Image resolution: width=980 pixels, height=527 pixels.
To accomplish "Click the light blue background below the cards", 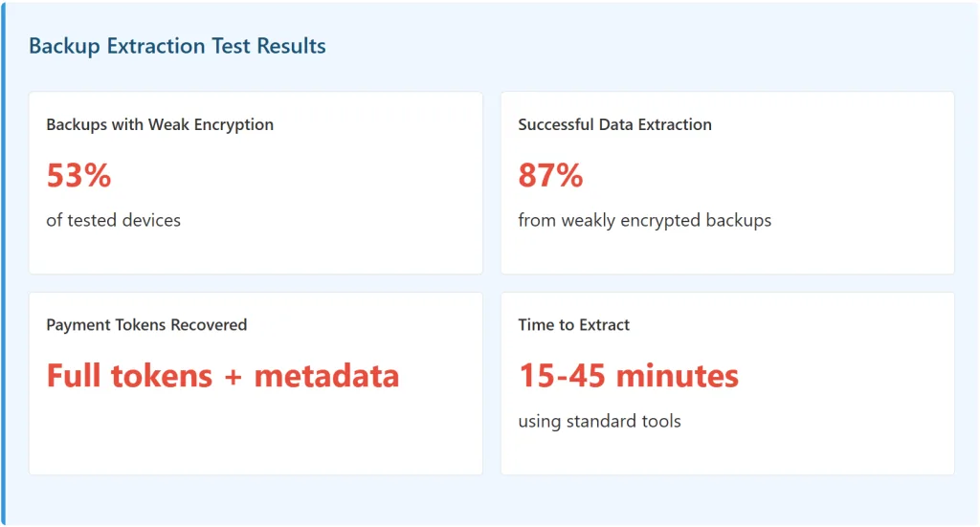I will pyautogui.click(x=490, y=500).
